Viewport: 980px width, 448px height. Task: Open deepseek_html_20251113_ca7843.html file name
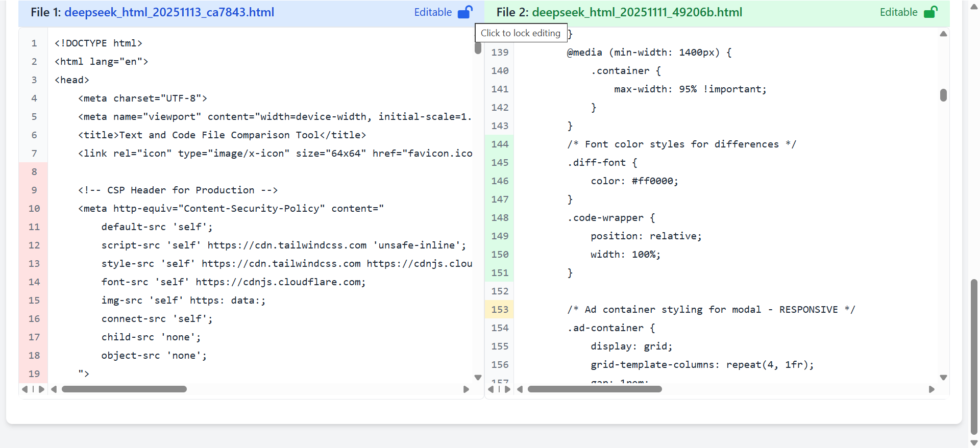pyautogui.click(x=169, y=12)
